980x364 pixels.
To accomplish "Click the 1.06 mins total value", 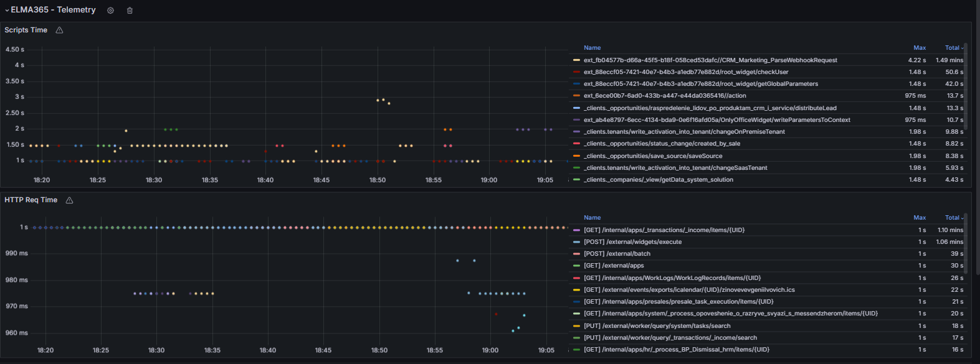I will [x=949, y=242].
